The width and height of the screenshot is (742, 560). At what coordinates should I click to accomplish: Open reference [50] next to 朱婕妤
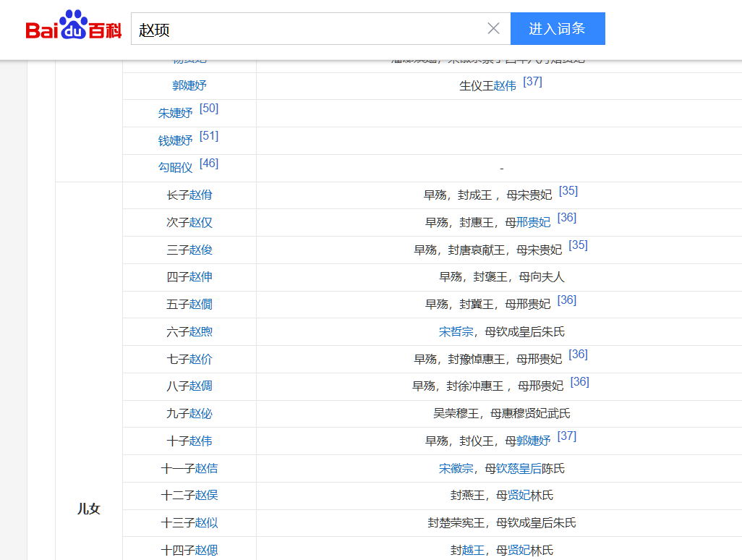coord(209,109)
